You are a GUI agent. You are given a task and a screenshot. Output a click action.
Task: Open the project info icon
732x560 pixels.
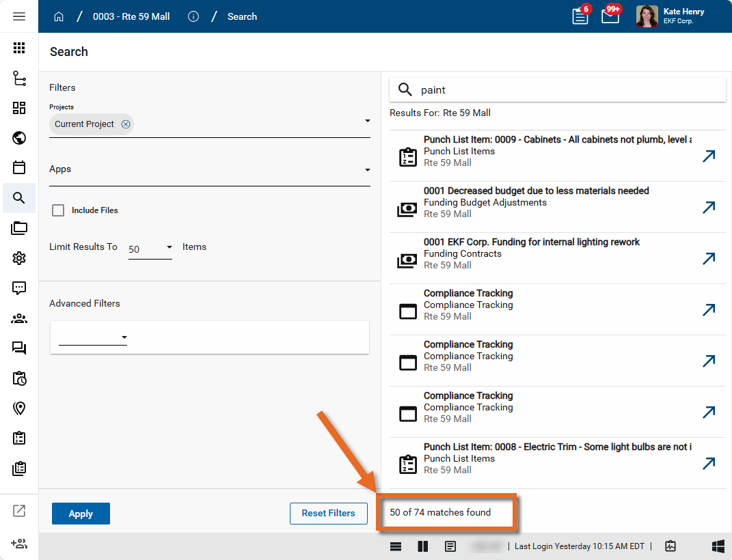[193, 16]
